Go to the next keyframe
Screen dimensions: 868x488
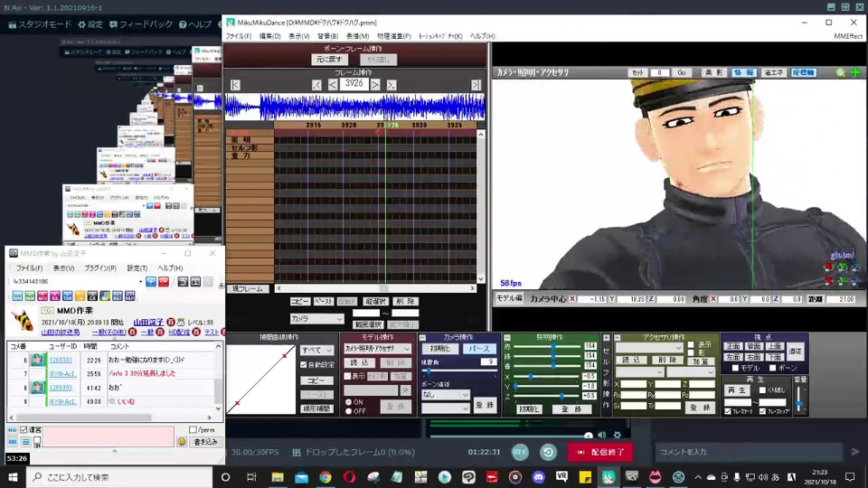(392, 85)
